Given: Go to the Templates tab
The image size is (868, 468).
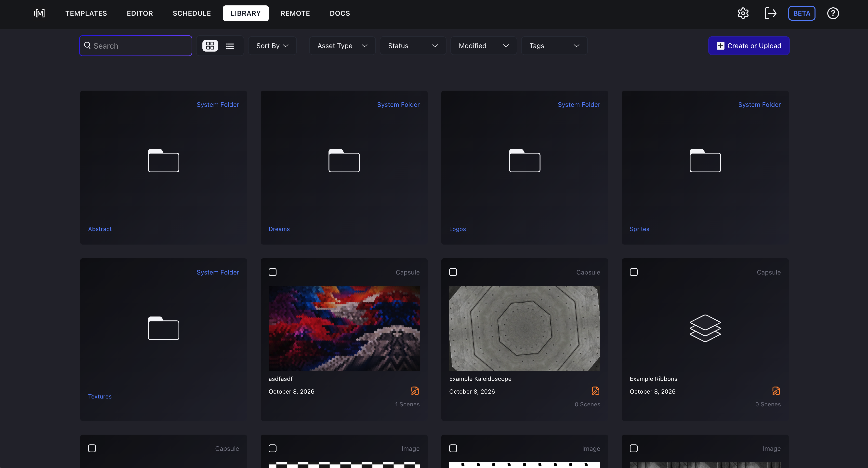Looking at the screenshot, I should pos(86,13).
